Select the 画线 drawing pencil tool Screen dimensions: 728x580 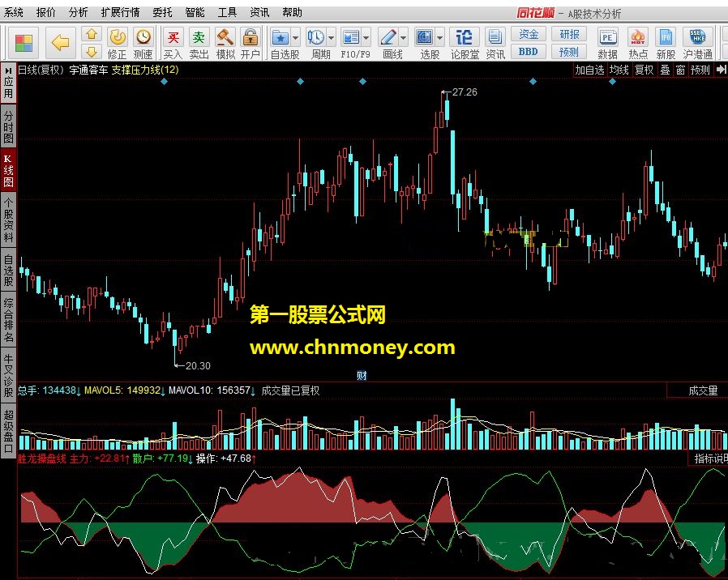point(388,38)
